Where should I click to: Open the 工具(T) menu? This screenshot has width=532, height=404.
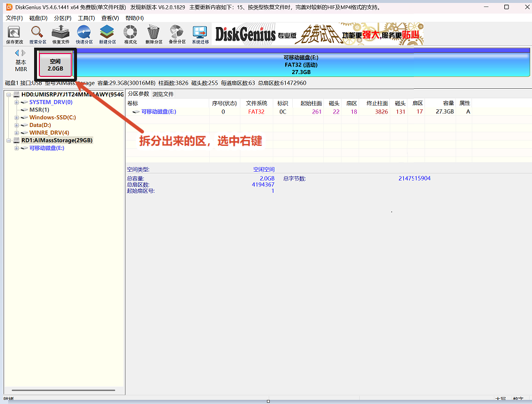coord(86,18)
